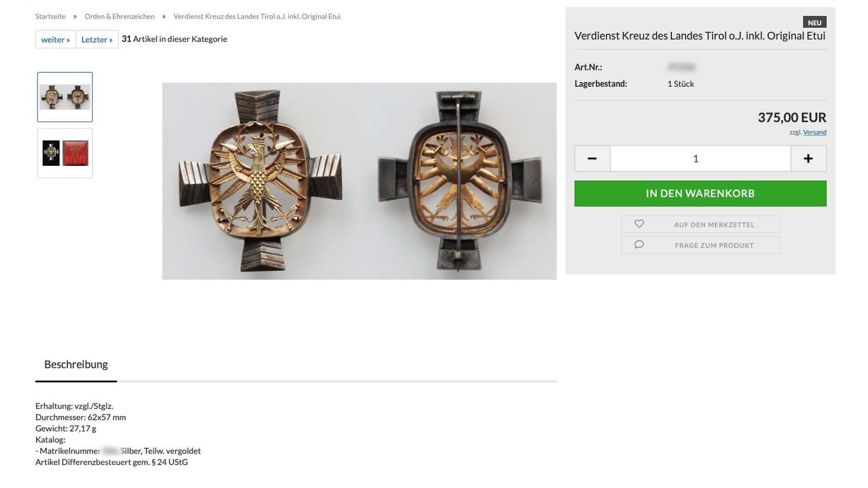Click the product title heading
Viewport: 868px width, 488px height.
699,36
